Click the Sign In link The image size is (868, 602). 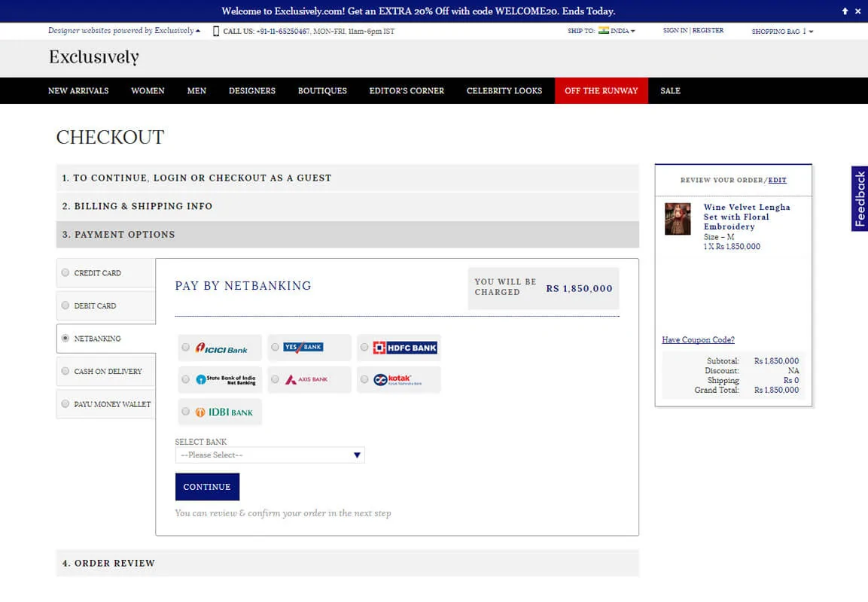pos(675,30)
